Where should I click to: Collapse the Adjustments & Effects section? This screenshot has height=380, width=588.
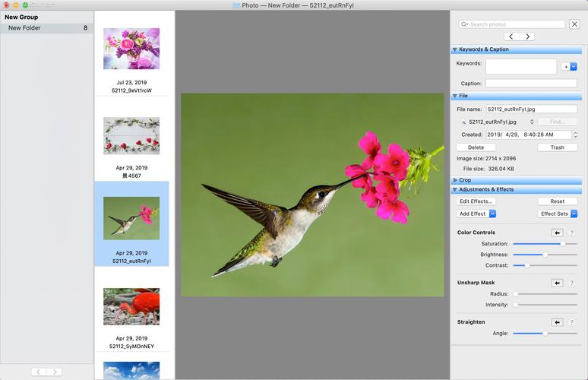pos(455,189)
